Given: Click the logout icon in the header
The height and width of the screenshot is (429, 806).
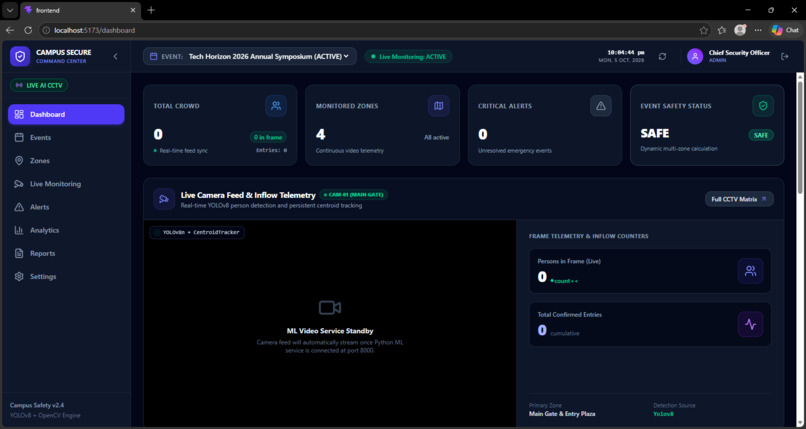Looking at the screenshot, I should coord(784,57).
